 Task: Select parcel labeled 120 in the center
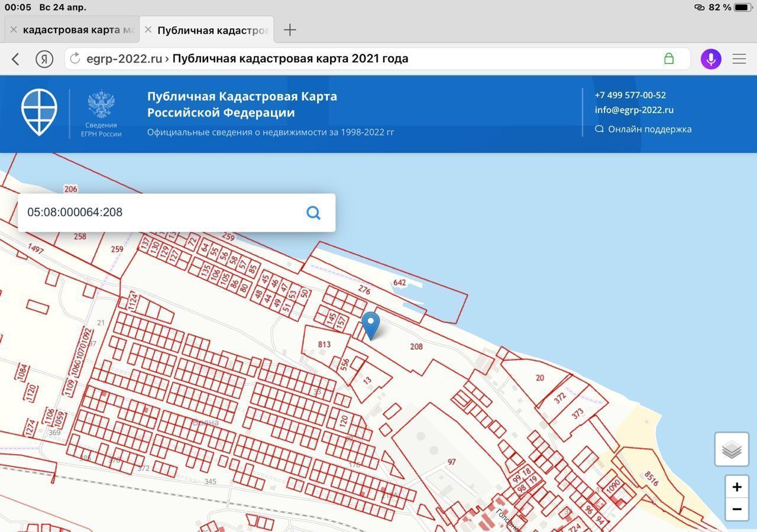(344, 421)
